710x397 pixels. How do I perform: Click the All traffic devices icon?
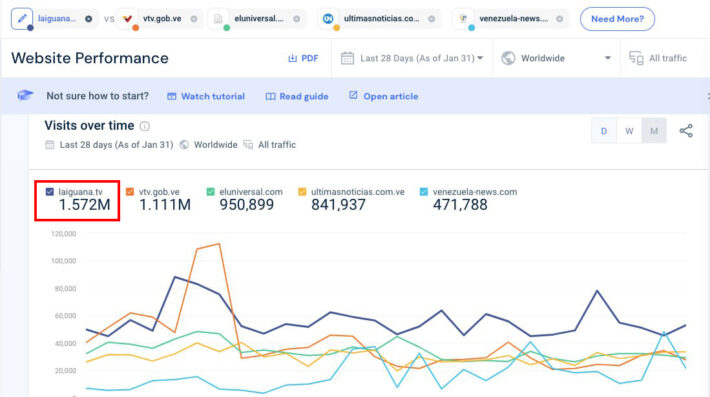[636, 58]
